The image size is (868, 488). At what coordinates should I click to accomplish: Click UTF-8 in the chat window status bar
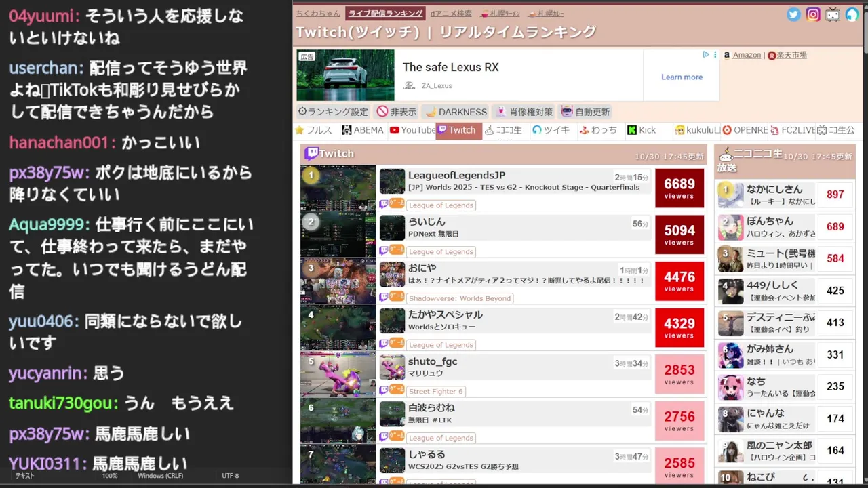[230, 476]
